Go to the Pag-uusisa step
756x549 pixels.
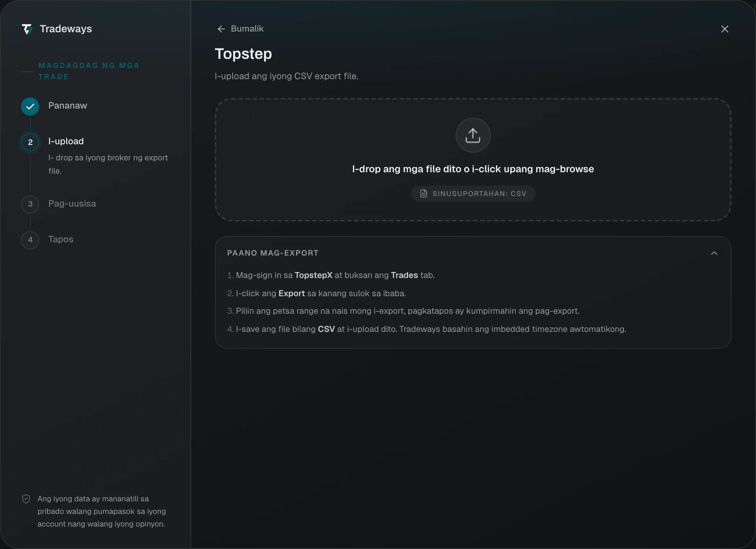pyautogui.click(x=72, y=204)
